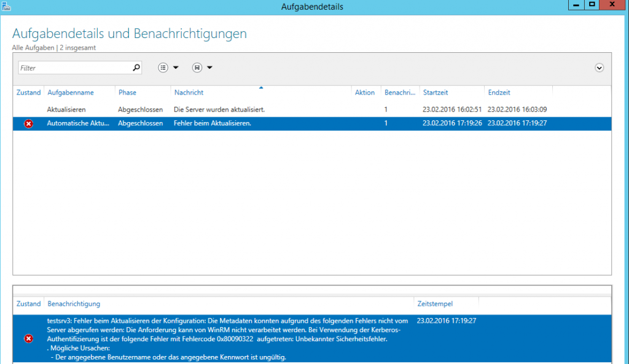Sort notifications by Benachrichtigung column
This screenshot has width=629, height=364.
74,303
